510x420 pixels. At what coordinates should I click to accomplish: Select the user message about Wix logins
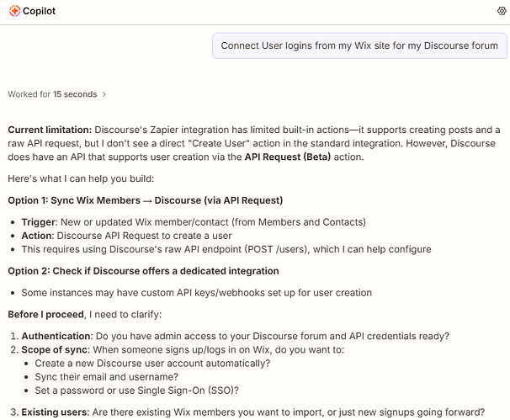coord(359,45)
